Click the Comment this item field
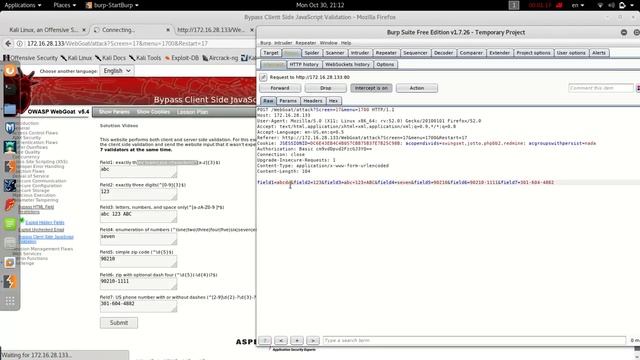This screenshot has width=640, height=360. coord(601,88)
